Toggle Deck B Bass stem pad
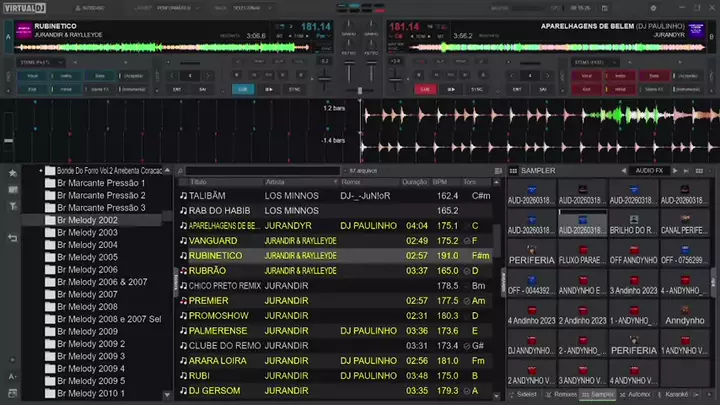 click(x=654, y=76)
